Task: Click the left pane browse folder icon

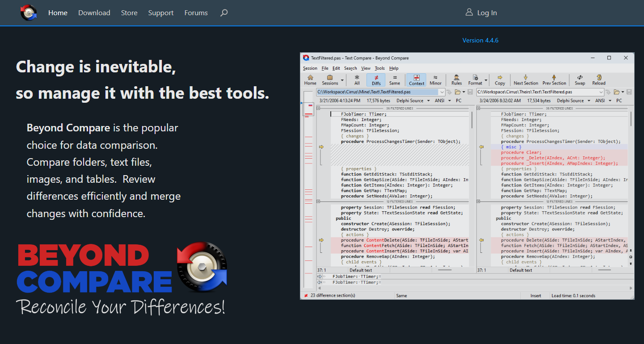Action: pyautogui.click(x=458, y=92)
